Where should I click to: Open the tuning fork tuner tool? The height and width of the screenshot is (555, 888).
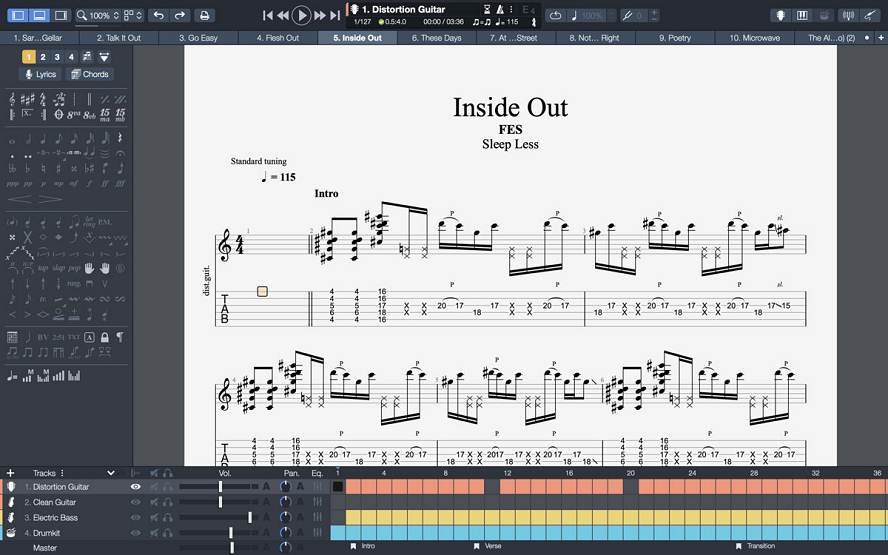click(627, 15)
